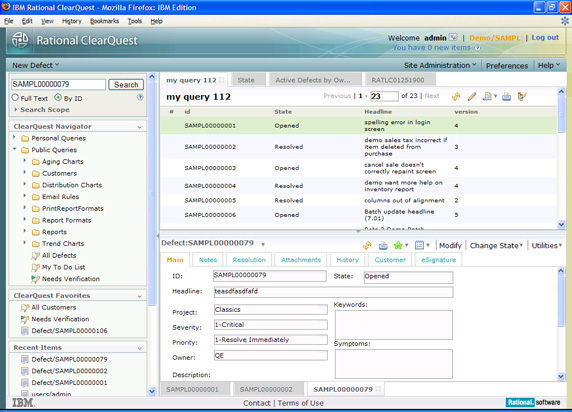Expand Aging Charts folder
The height and width of the screenshot is (412, 572).
click(x=25, y=161)
